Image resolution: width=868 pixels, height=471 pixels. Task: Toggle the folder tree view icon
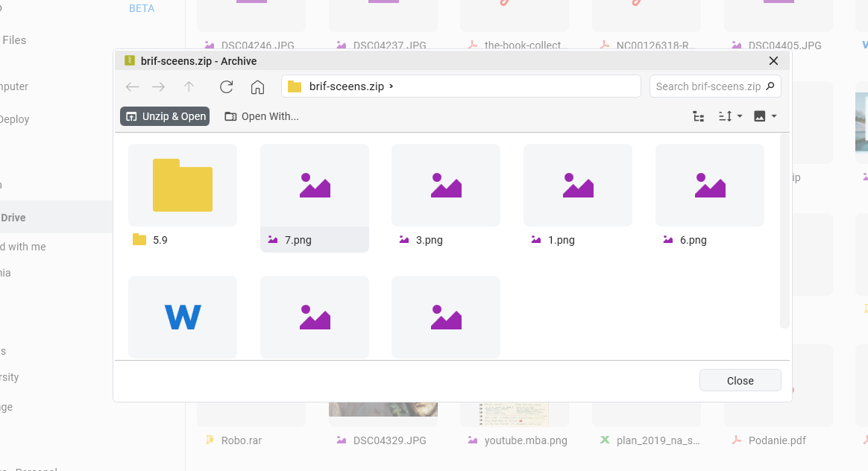[698, 116]
